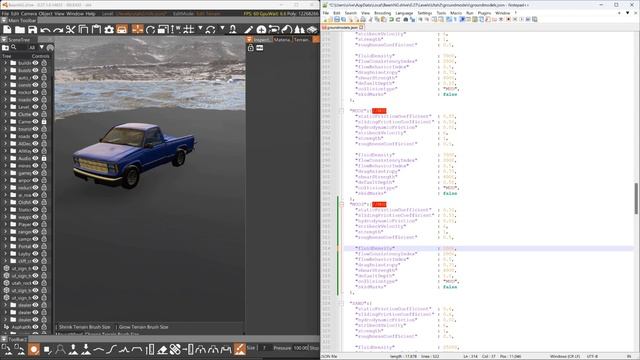The height and width of the screenshot is (360, 640).
Task: Select the orange circle brush shape
Action: (x=34, y=349)
